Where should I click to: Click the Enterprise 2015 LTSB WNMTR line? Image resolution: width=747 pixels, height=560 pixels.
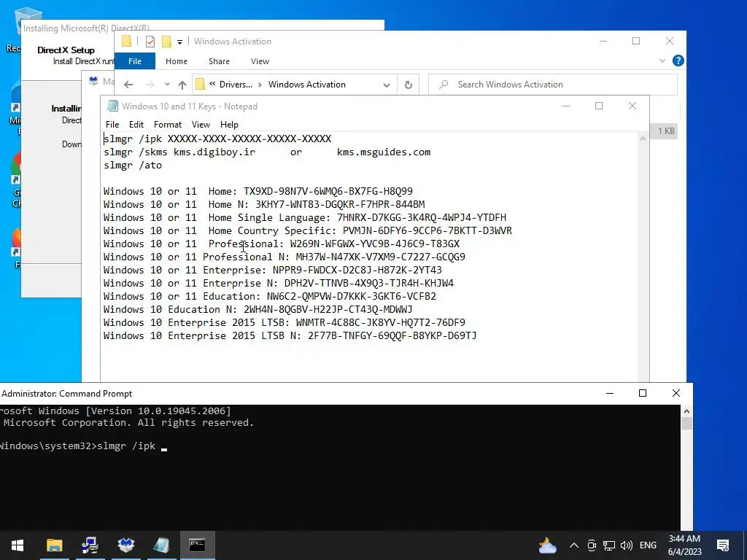tap(285, 322)
